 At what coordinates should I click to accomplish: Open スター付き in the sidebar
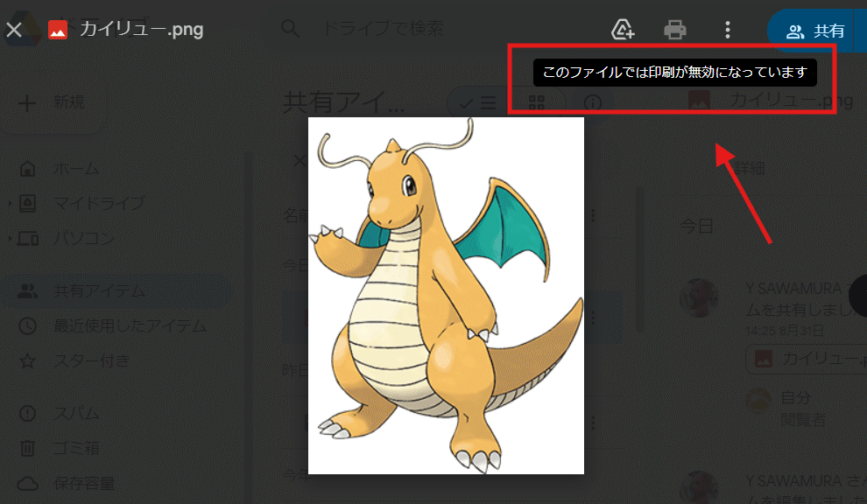click(x=91, y=360)
